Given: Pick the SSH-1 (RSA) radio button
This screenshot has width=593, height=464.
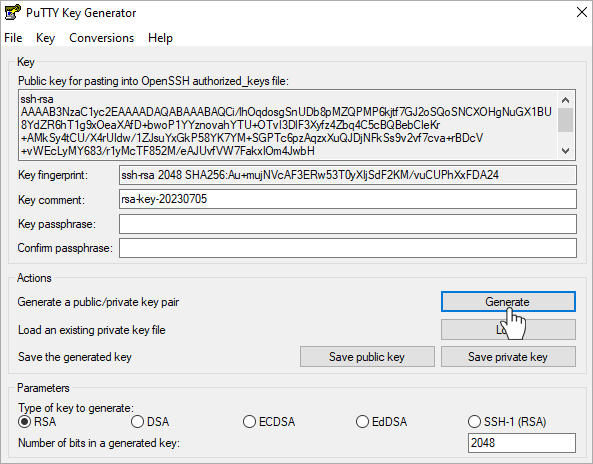Looking at the screenshot, I should (x=507, y=422).
